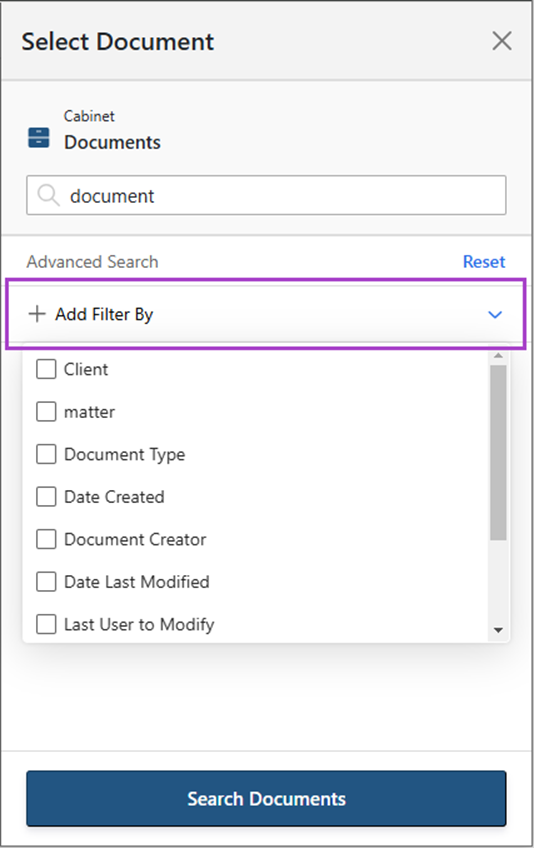Click the Advanced Search heading text
534x848 pixels.
click(x=93, y=262)
